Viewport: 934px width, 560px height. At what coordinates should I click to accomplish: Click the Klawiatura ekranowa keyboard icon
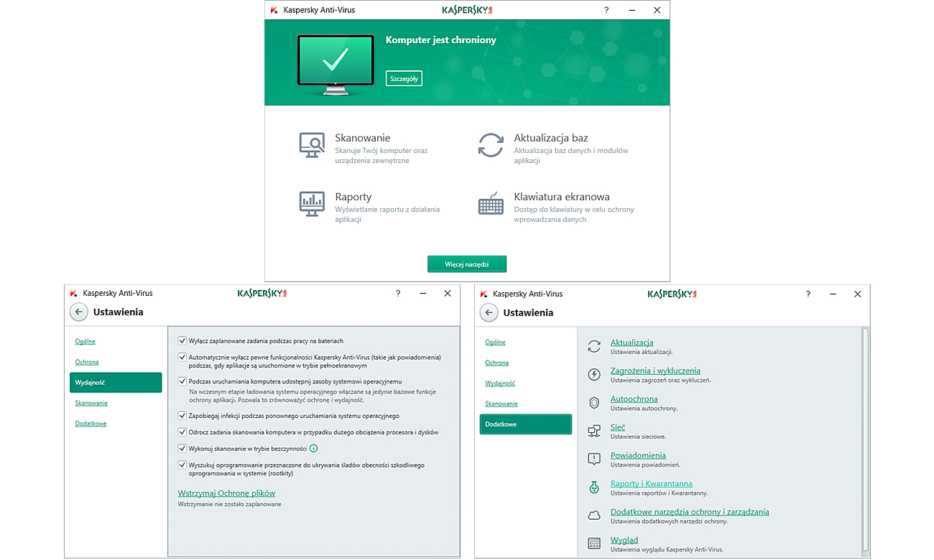tap(491, 204)
